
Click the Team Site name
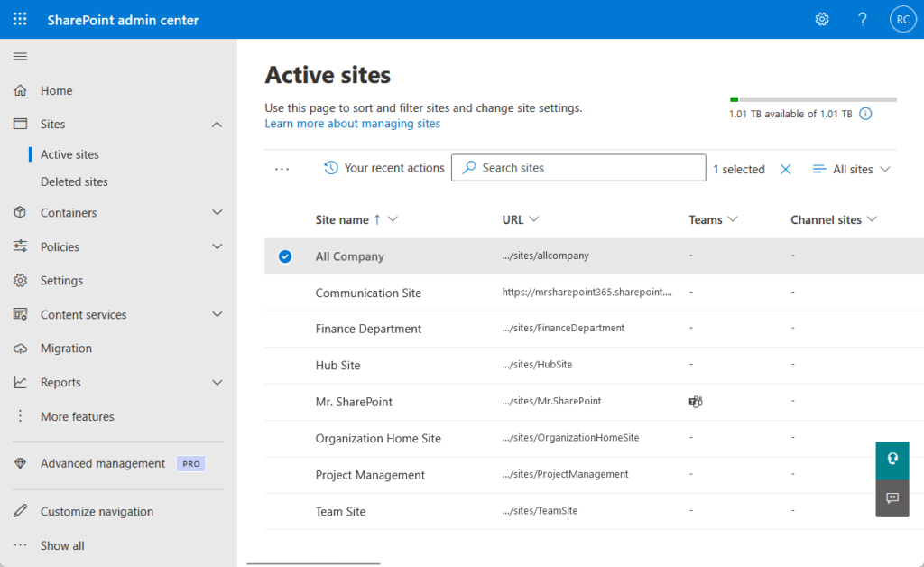pyautogui.click(x=340, y=512)
